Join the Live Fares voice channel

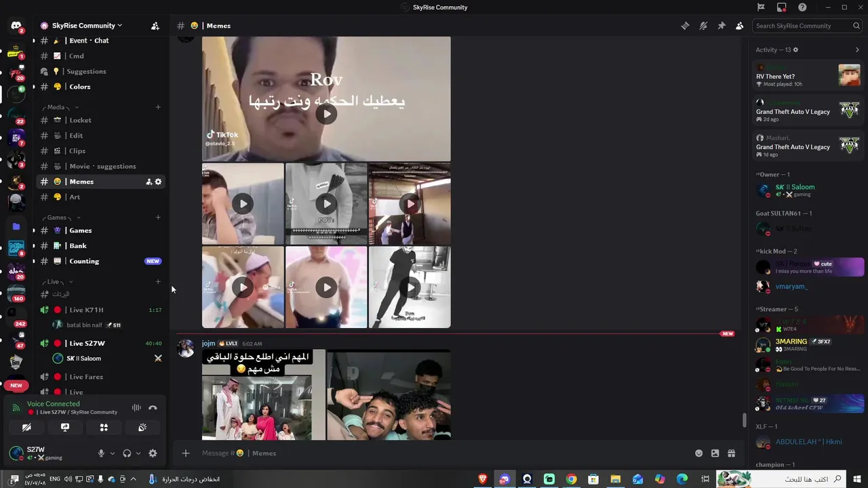[x=102, y=377]
